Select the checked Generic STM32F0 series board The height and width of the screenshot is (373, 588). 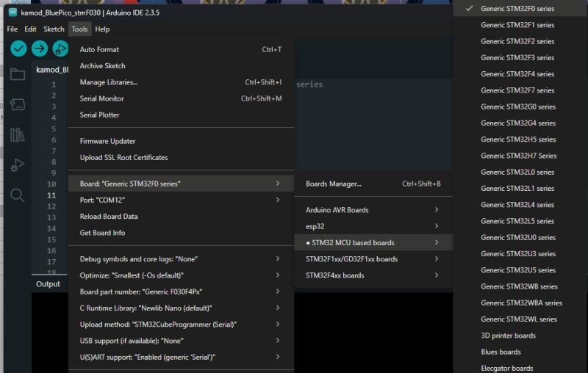pos(517,9)
